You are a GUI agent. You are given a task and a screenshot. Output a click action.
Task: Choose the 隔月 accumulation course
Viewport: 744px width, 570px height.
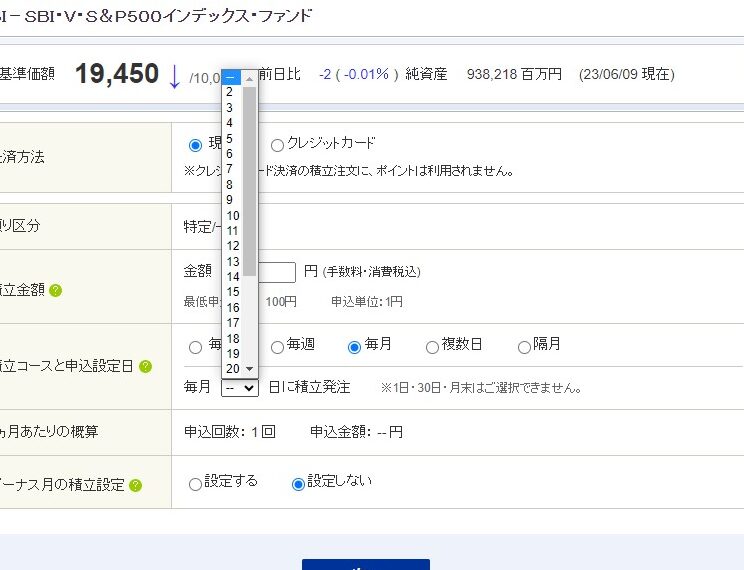524,347
